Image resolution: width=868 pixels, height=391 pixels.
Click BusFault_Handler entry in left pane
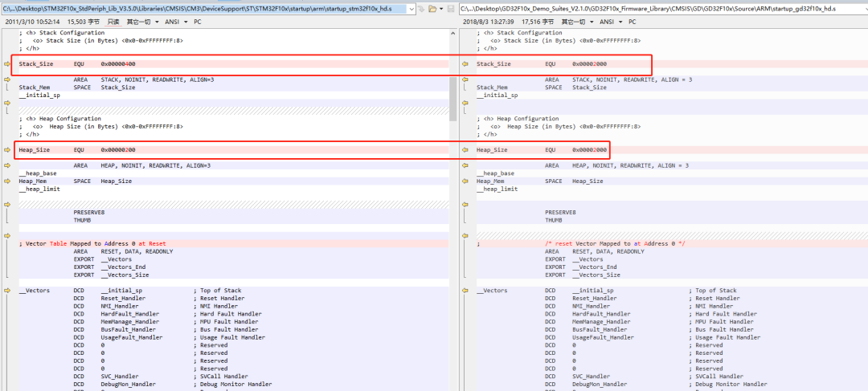[126, 329]
